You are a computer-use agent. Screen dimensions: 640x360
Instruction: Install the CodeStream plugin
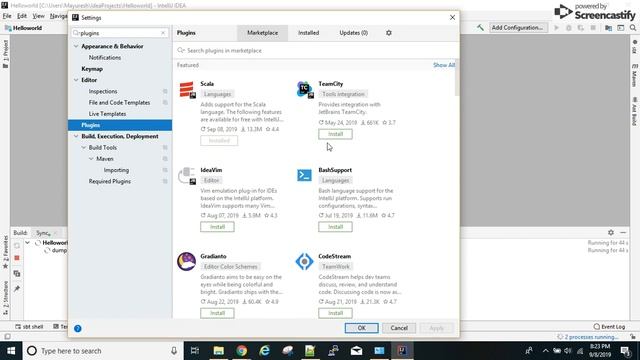click(336, 313)
